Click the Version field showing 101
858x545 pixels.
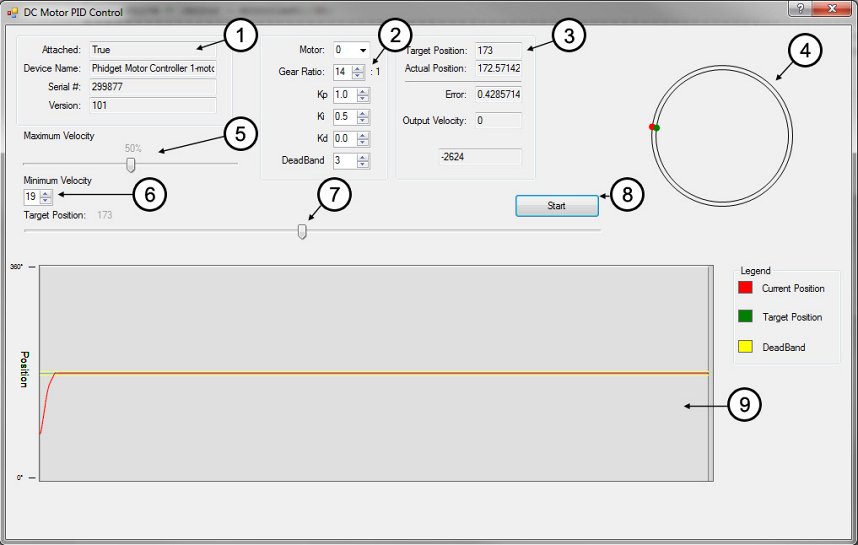pyautogui.click(x=153, y=106)
